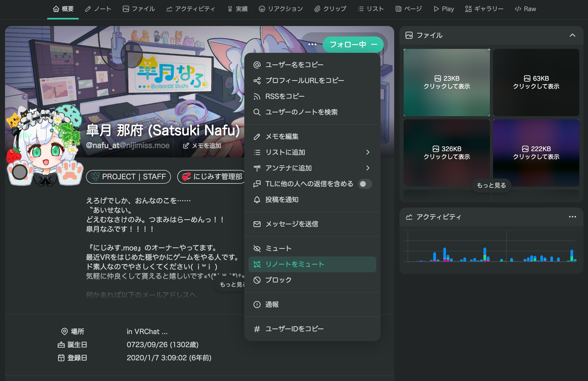The image size is (588, 381).
Task: Toggle TLに他の人への返信を含める switch
Action: (x=365, y=184)
